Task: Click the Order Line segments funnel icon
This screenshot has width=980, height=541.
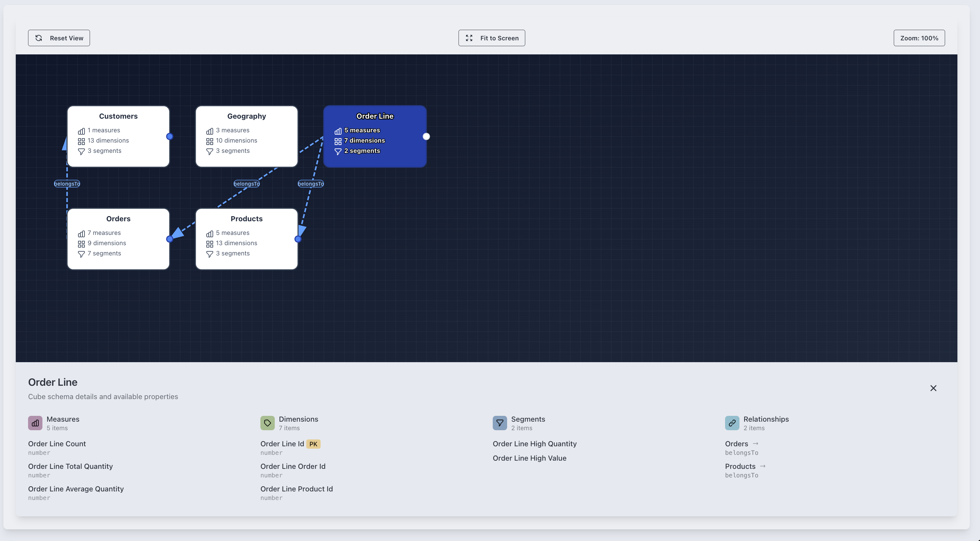Action: coord(338,152)
